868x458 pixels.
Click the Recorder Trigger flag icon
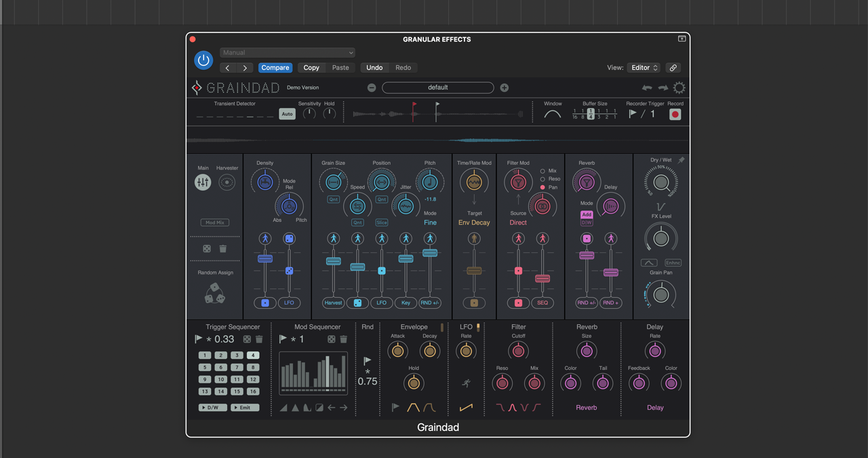tap(633, 114)
